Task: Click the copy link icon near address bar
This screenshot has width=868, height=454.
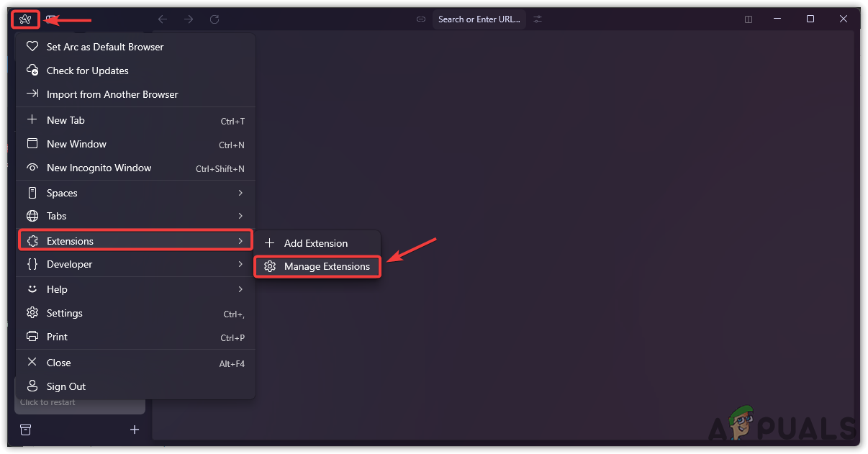Action: 421,19
